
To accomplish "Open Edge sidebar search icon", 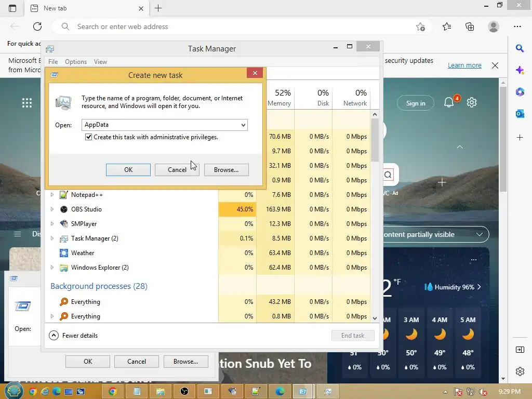I will coord(520,48).
